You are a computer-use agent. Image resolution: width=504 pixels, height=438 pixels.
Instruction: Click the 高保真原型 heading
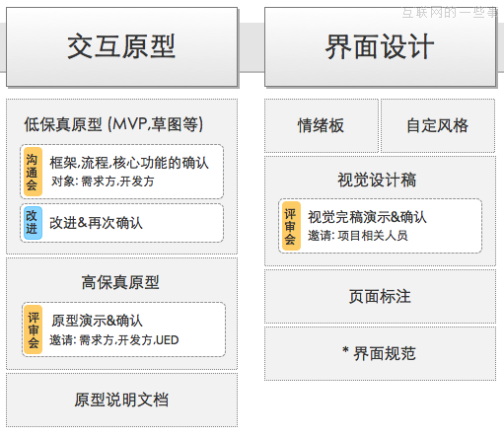tap(120, 282)
